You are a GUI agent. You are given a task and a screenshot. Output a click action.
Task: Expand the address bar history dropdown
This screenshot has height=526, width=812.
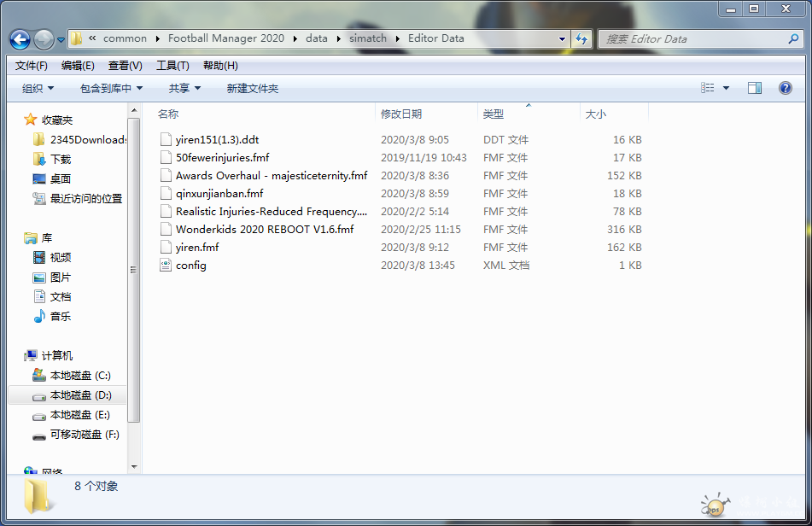[x=562, y=38]
